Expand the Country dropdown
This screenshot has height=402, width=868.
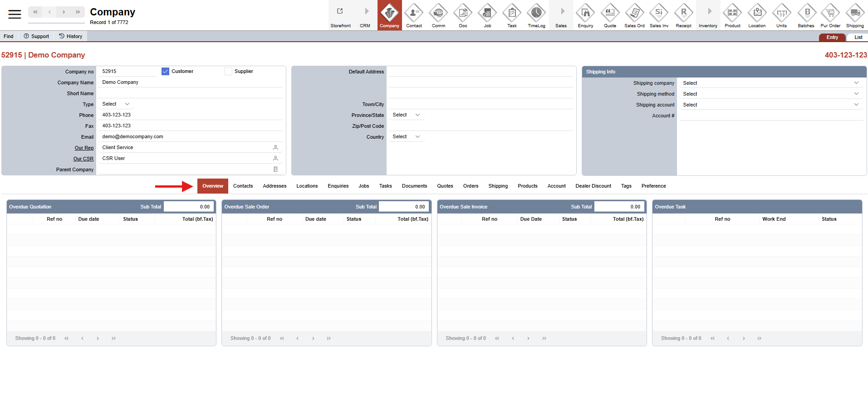406,137
